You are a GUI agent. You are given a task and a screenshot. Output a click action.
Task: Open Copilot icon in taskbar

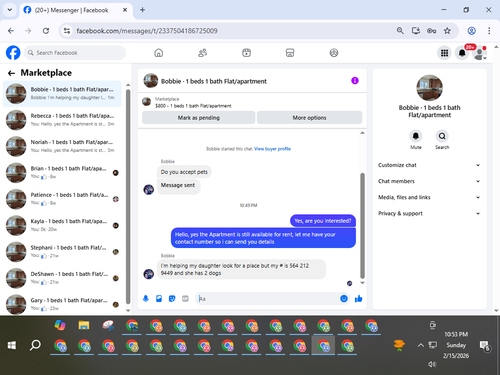click(60, 325)
